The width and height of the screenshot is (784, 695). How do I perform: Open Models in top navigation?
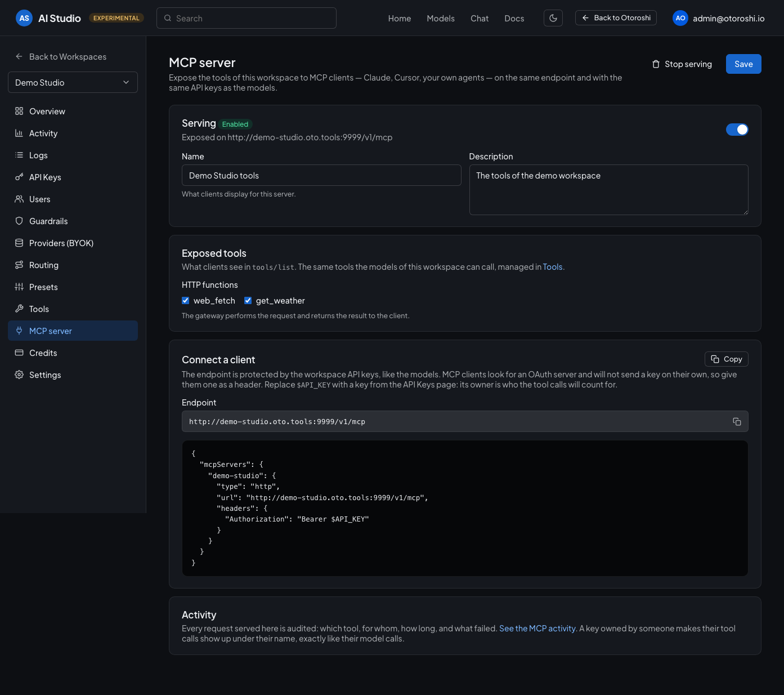tap(441, 18)
